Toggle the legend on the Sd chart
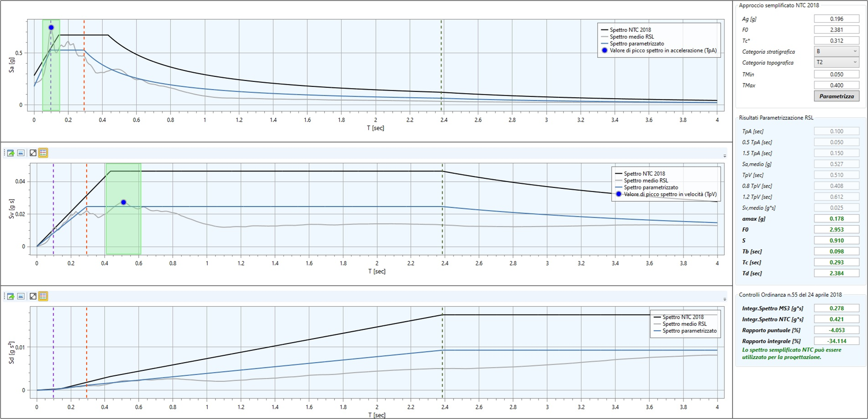Viewport: 868px width, 419px height. tap(43, 297)
